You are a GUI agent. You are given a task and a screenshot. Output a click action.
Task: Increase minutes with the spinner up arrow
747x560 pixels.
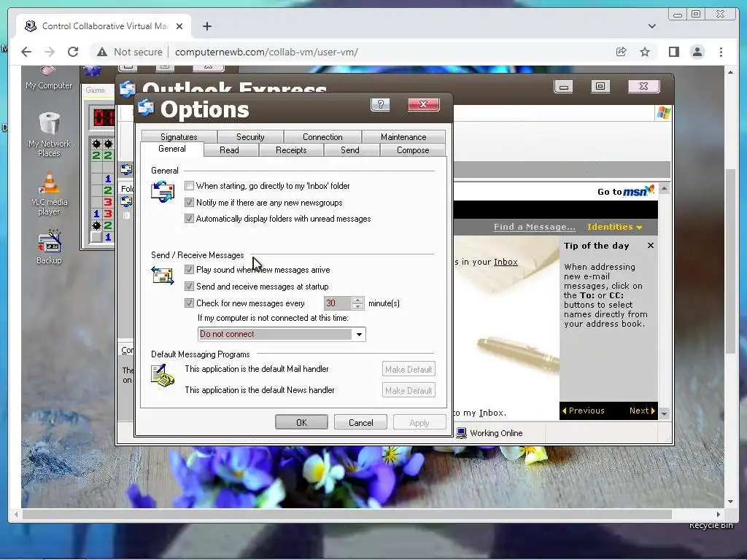click(x=357, y=300)
